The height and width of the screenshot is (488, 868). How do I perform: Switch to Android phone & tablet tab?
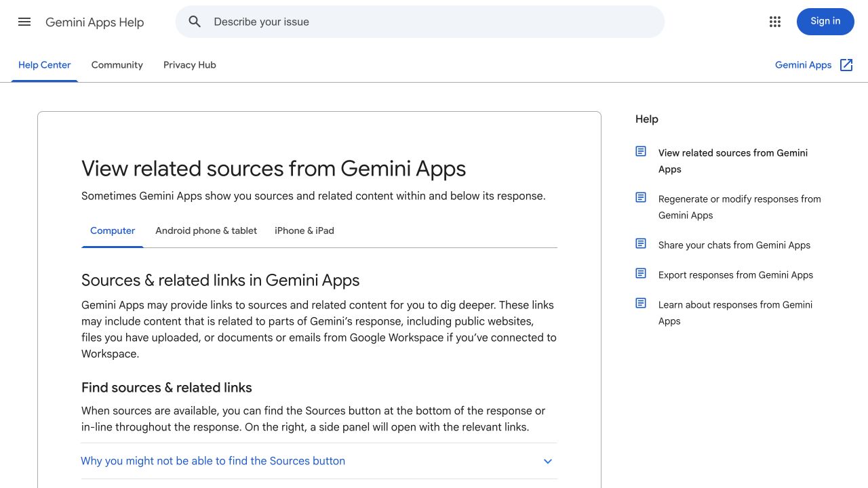[206, 230]
